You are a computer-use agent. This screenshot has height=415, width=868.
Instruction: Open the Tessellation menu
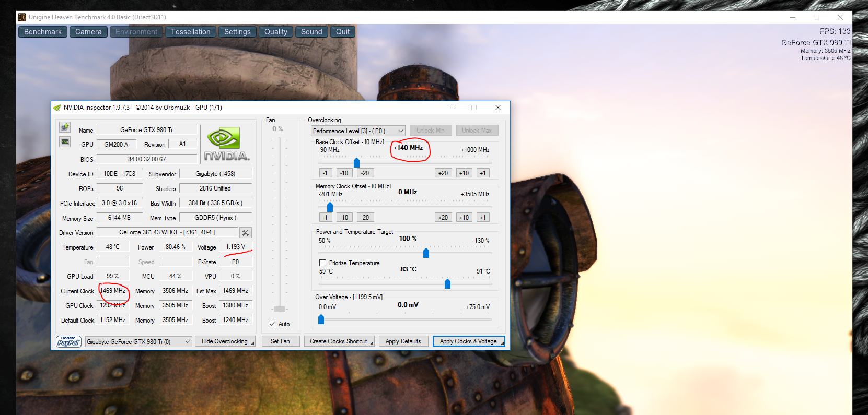(x=191, y=32)
